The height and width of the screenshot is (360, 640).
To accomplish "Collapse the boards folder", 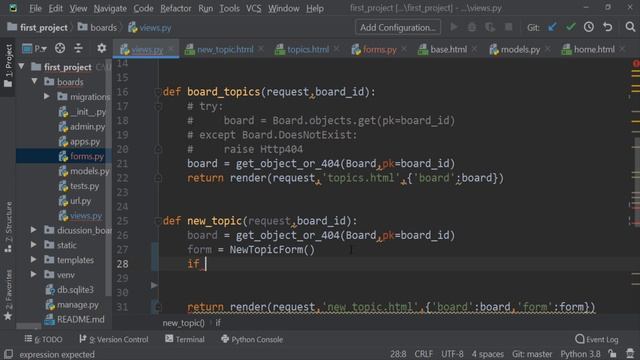I will [35, 82].
